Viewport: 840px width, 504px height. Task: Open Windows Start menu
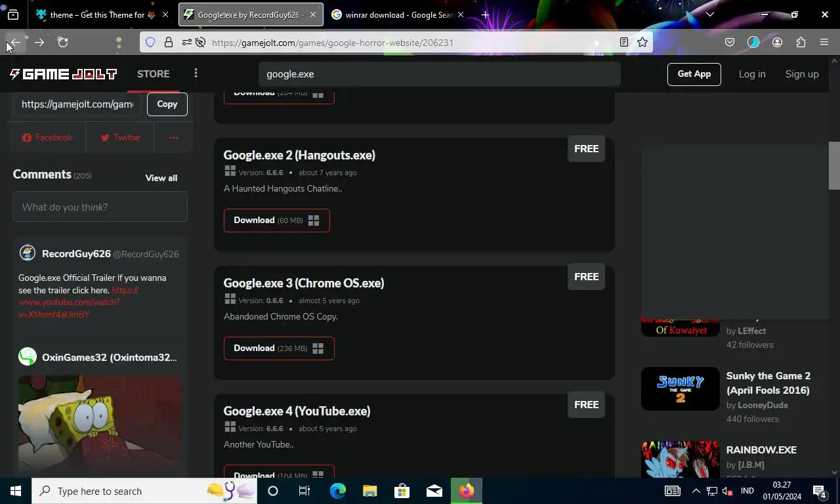[15, 491]
